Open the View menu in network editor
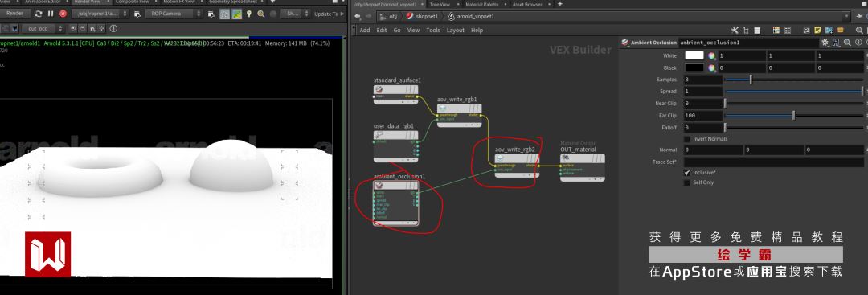Image resolution: width=868 pixels, height=295 pixels. pyautogui.click(x=414, y=31)
